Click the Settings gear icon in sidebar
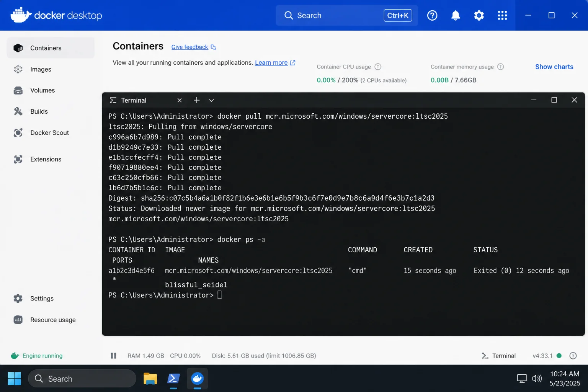Viewport: 588px width, 392px height. tap(18, 299)
